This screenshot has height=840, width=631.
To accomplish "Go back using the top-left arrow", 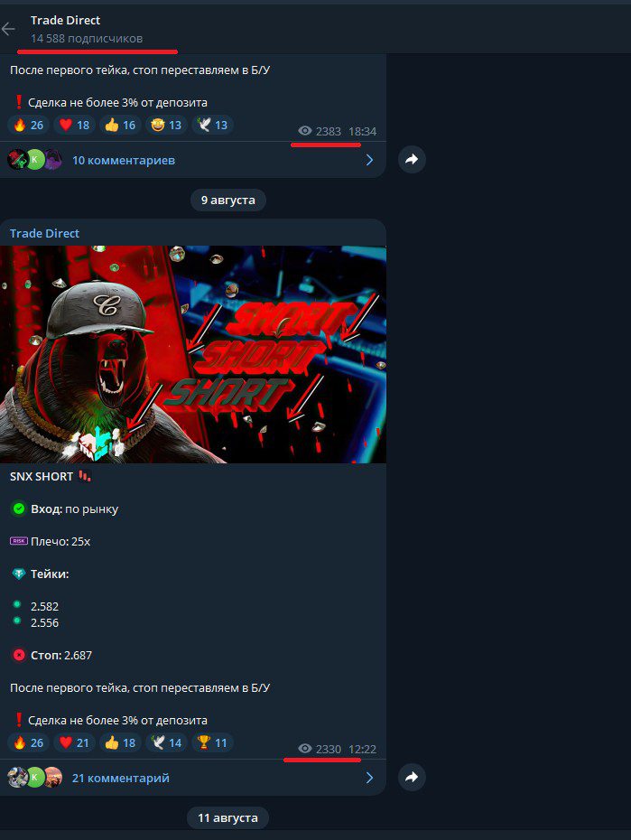I will click(8, 29).
